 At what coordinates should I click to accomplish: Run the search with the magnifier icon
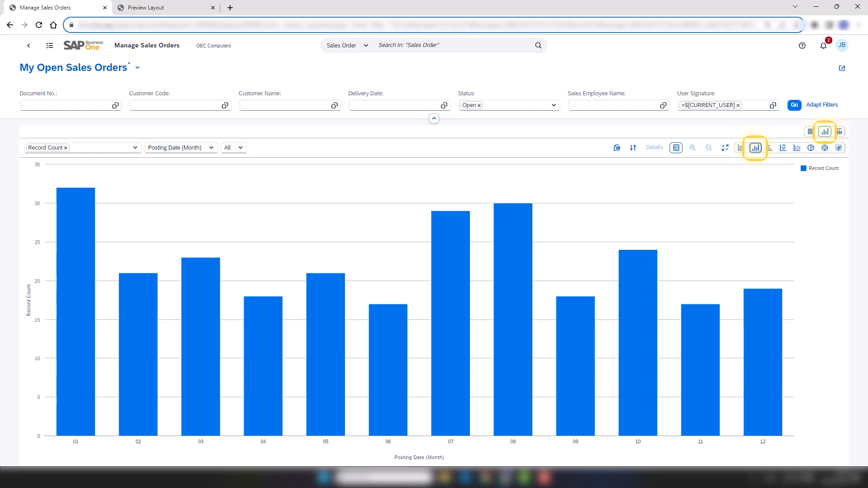pos(538,45)
